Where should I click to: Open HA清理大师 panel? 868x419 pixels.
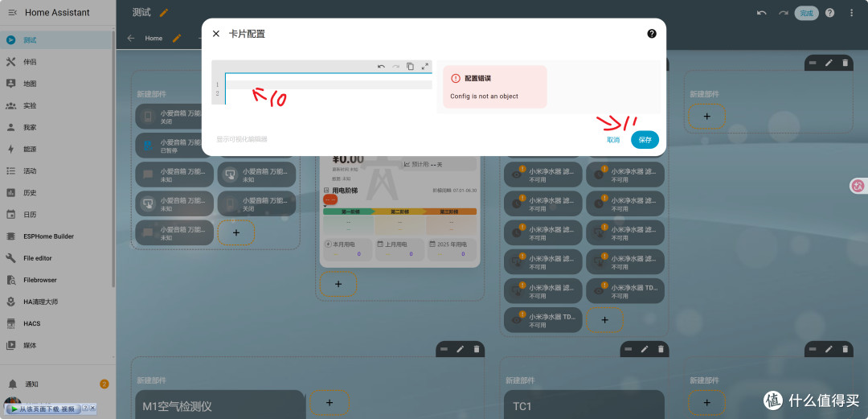pos(55,302)
